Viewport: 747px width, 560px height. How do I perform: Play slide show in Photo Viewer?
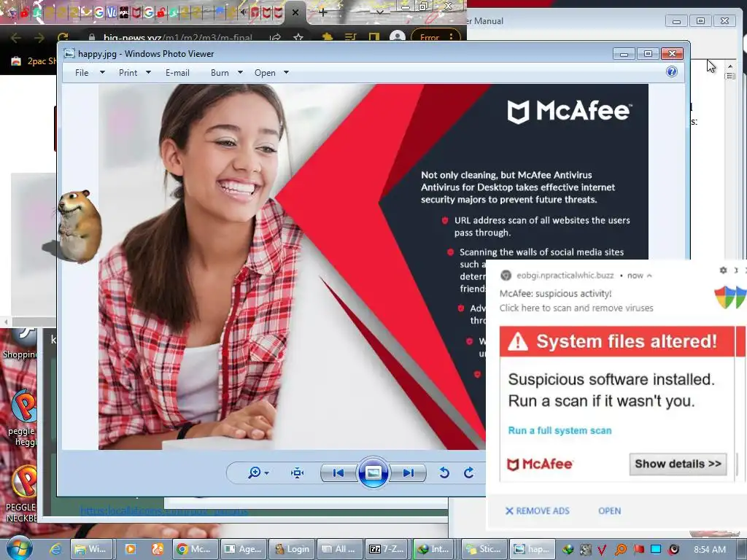373,472
